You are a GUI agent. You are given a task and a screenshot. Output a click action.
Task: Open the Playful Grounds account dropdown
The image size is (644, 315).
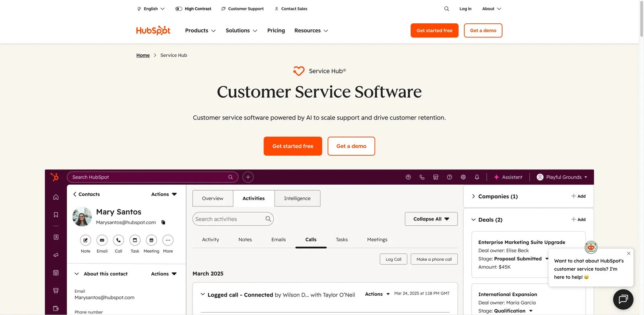[562, 177]
